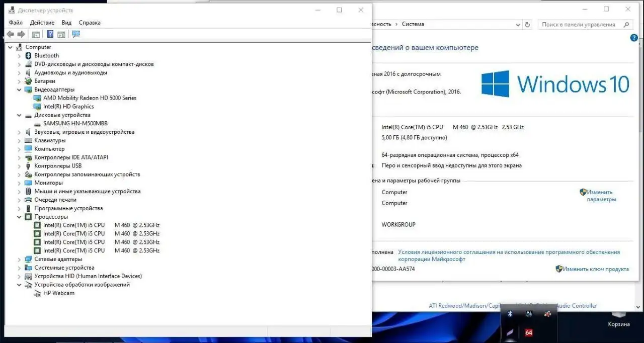Click the Forward arrow in Device Manager toolbar
The height and width of the screenshot is (343, 644).
coord(21,34)
